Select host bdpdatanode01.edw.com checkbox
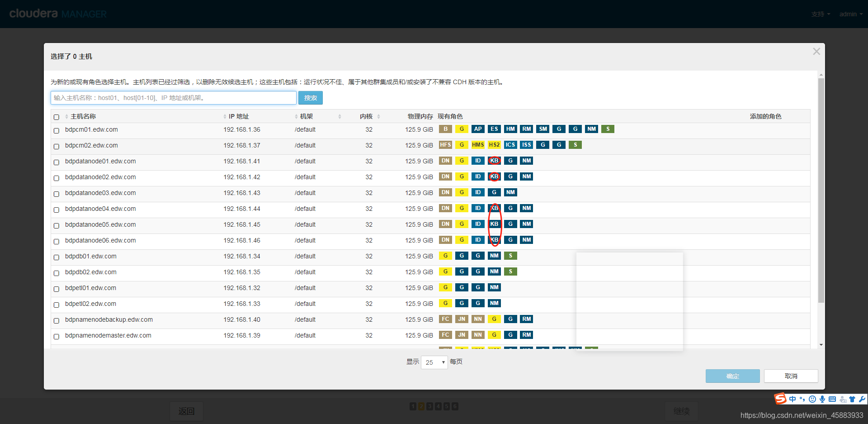Screen dimensions: 868x424 pyautogui.click(x=57, y=162)
